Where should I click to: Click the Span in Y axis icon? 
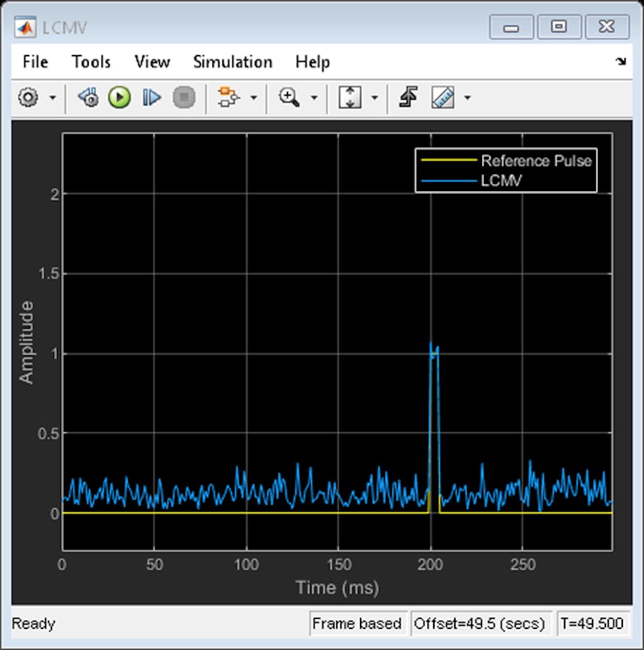pos(350,97)
